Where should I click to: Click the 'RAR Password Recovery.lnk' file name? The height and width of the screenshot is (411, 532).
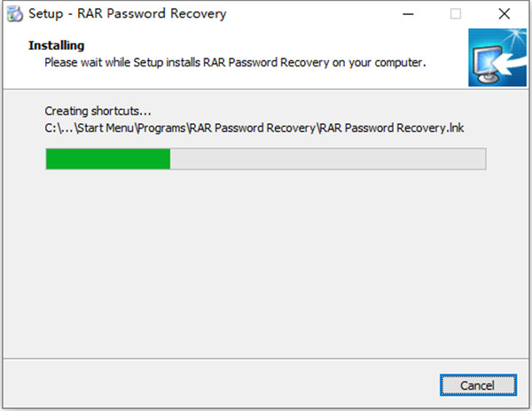point(392,128)
